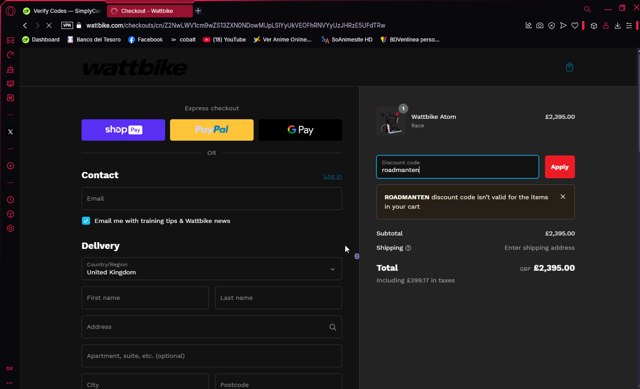
Task: Click the 'Enter shipping address' text
Action: (539, 248)
